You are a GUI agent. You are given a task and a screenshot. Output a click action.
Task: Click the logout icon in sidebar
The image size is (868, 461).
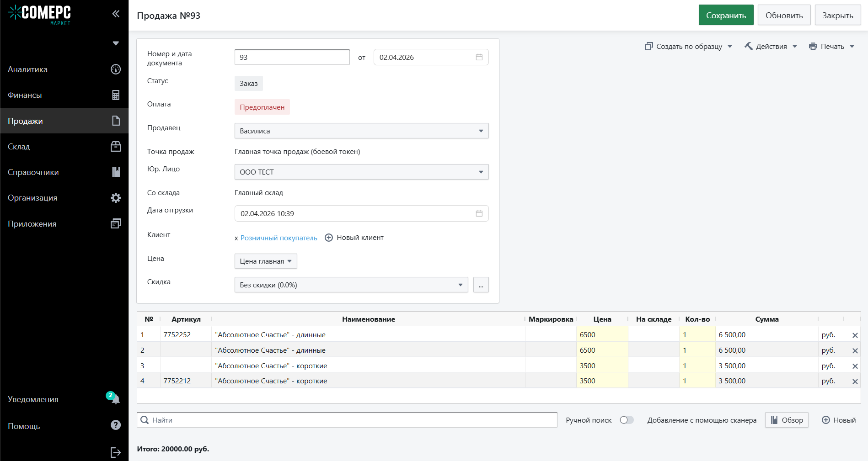[115, 452]
